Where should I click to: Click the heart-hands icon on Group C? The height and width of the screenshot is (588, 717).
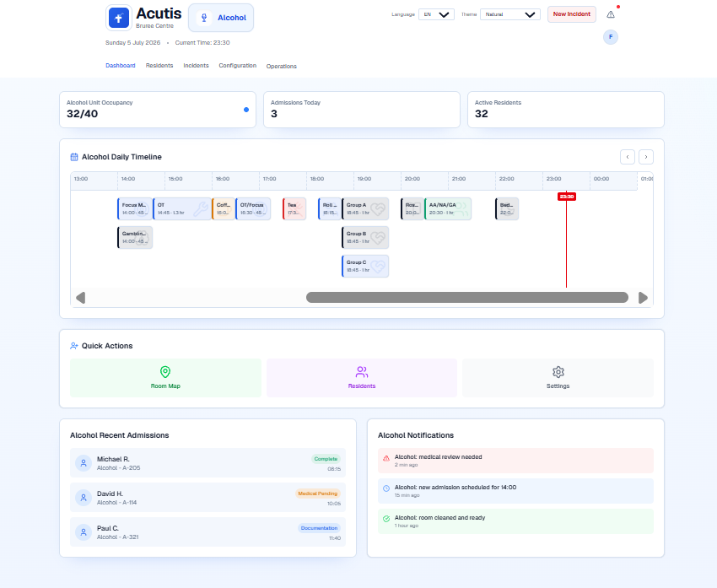coord(378,267)
